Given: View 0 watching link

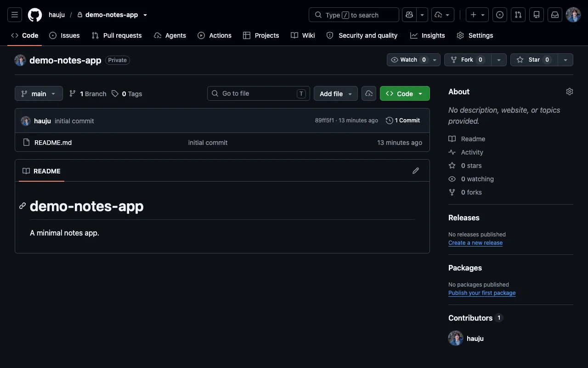Looking at the screenshot, I should pos(471,179).
